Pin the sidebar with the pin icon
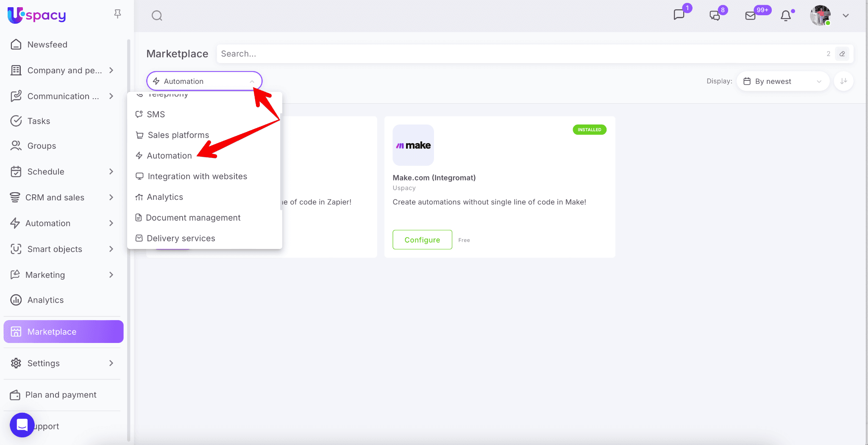The height and width of the screenshot is (445, 868). 118,14
